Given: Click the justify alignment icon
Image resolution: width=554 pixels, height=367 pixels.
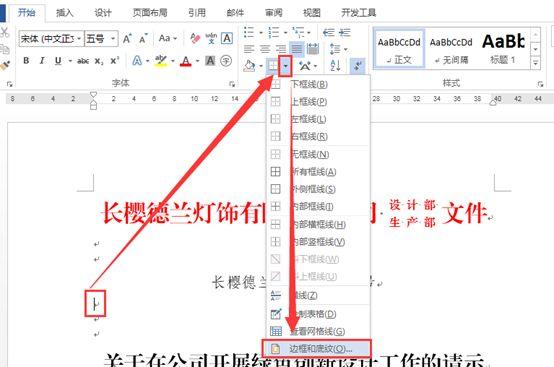Looking at the screenshot, I should (x=296, y=49).
